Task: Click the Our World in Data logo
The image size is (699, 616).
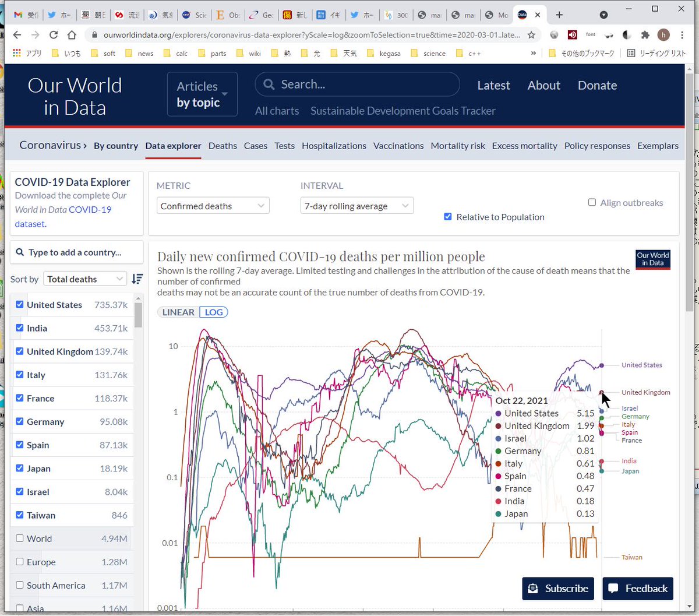Action: (x=75, y=96)
